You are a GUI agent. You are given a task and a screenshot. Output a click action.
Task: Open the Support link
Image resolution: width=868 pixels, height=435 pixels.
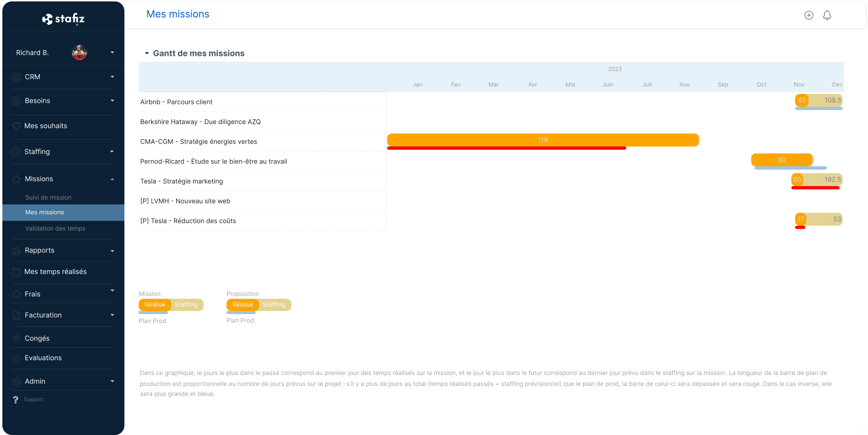click(33, 400)
